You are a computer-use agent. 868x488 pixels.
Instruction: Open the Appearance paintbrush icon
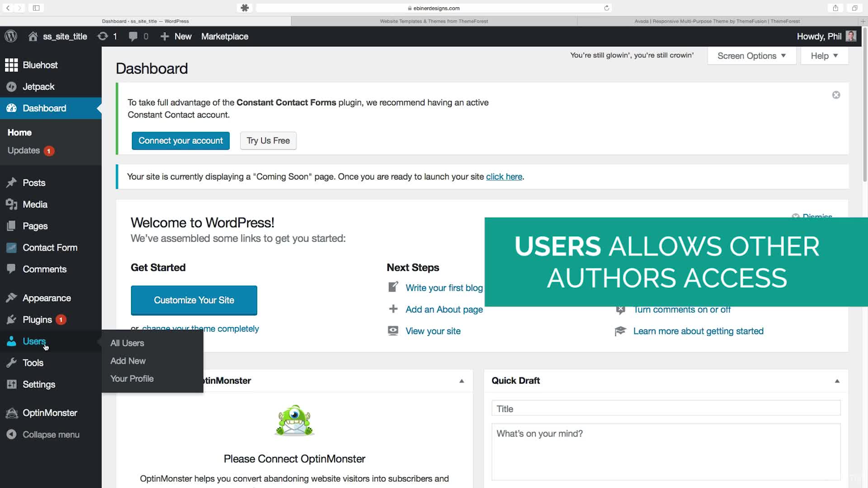click(x=11, y=298)
